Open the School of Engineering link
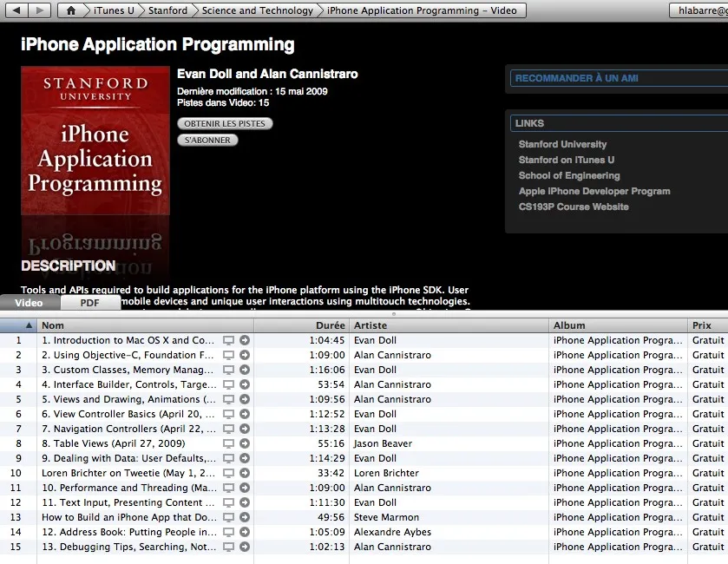The height and width of the screenshot is (564, 728). tap(569, 175)
